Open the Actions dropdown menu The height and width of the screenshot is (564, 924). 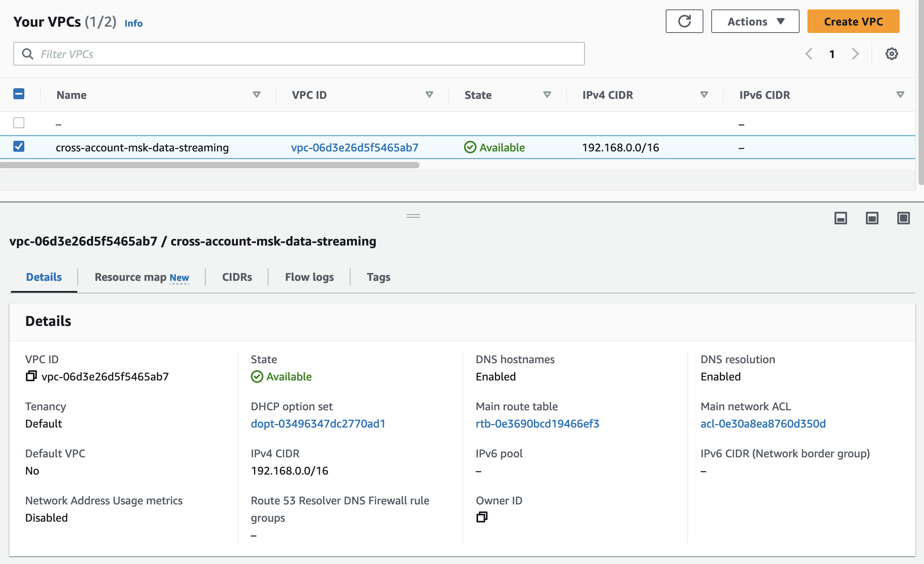click(x=755, y=21)
